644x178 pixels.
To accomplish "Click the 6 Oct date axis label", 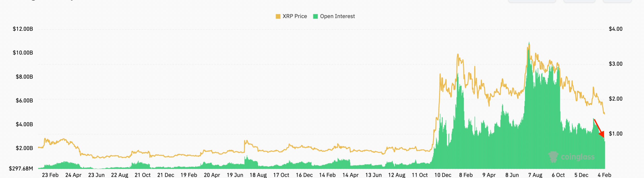I will point(558,175).
